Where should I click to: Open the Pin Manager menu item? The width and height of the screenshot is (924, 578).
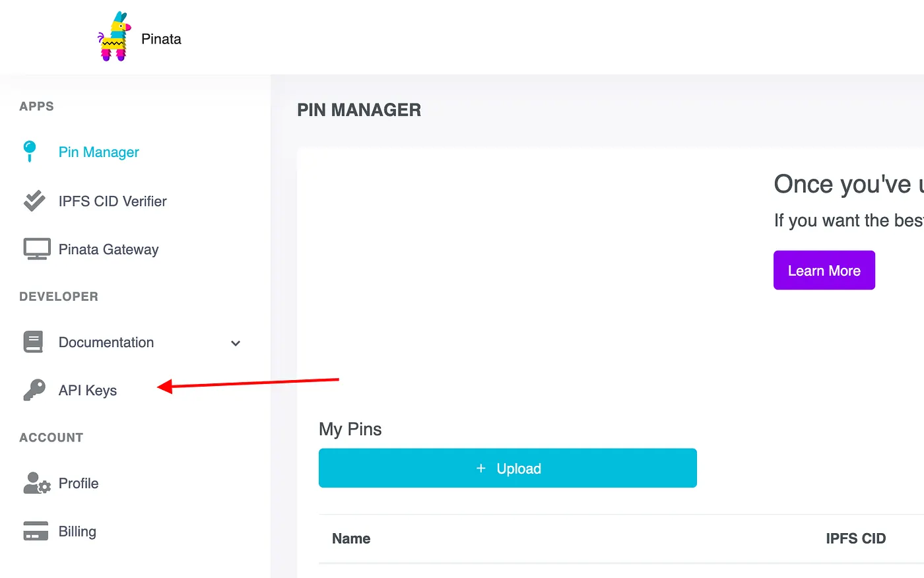pyautogui.click(x=98, y=152)
